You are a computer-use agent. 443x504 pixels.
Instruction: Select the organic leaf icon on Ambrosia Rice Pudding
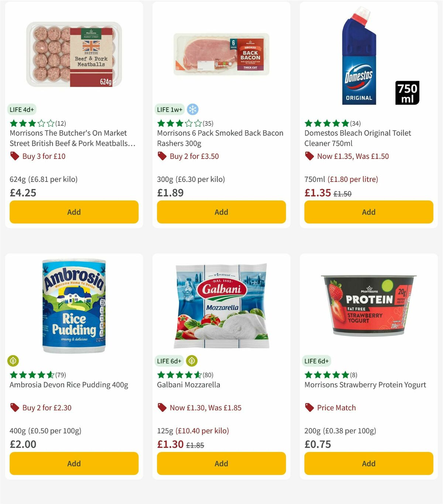pos(13,361)
